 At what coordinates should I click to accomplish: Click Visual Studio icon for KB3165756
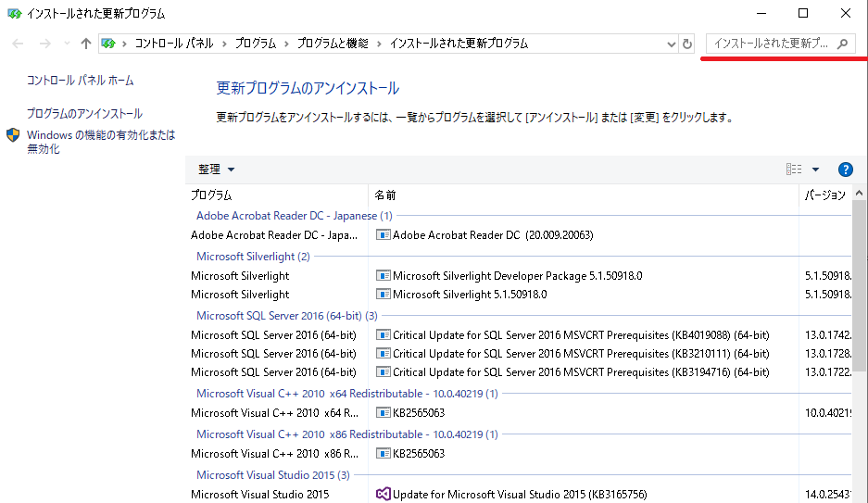pyautogui.click(x=384, y=494)
